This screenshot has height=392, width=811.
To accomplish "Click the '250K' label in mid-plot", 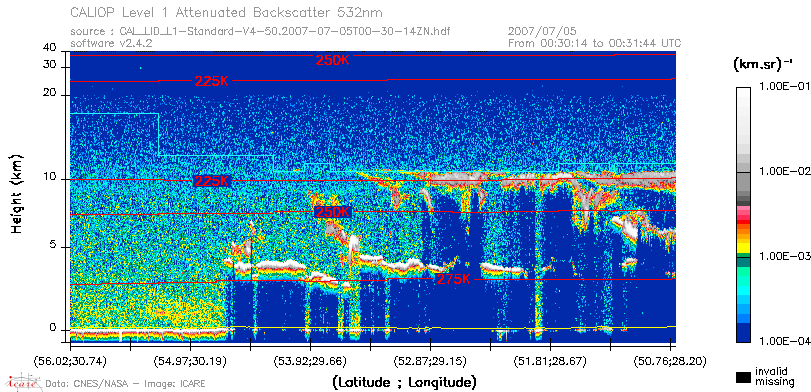I will click(332, 212).
